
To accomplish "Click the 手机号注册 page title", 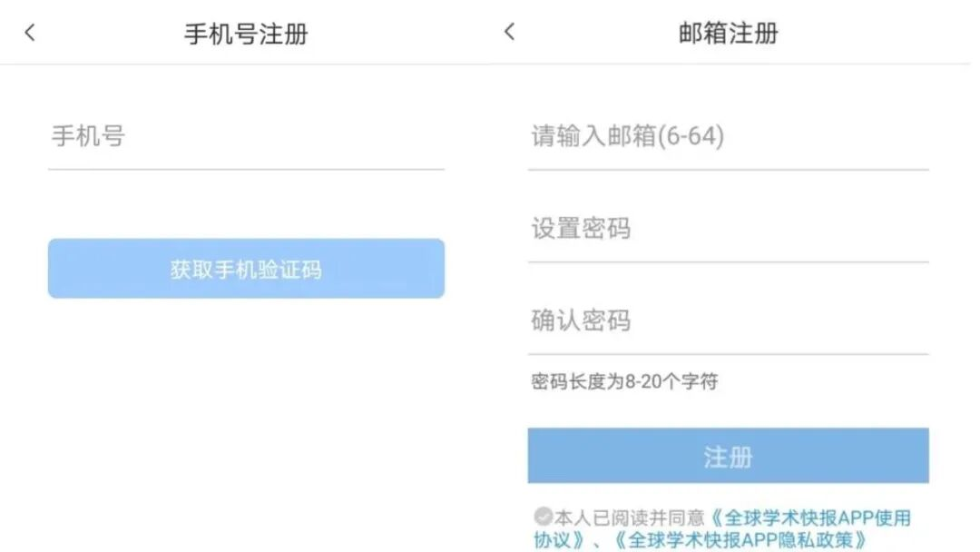I will pos(246,34).
